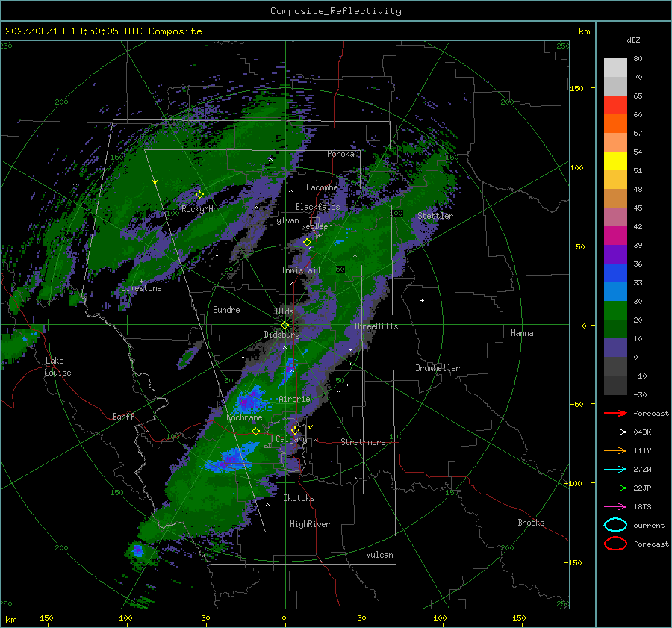Click the Vulcan label
The image size is (672, 628).
click(x=379, y=555)
